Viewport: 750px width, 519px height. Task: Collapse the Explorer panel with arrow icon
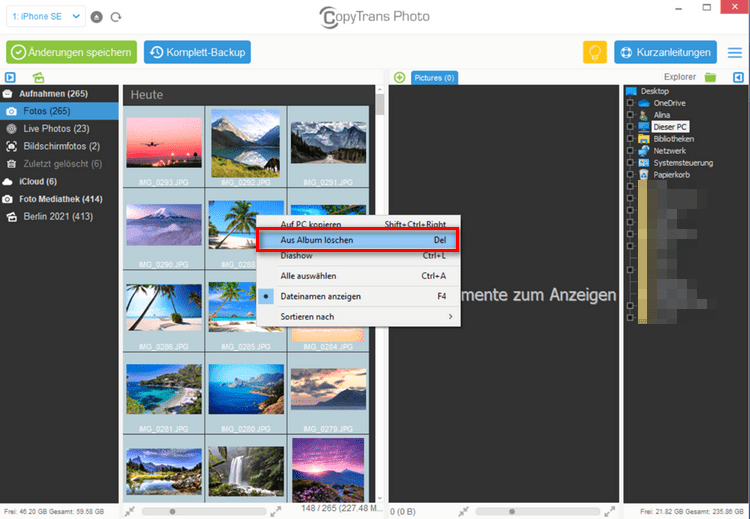(x=738, y=77)
